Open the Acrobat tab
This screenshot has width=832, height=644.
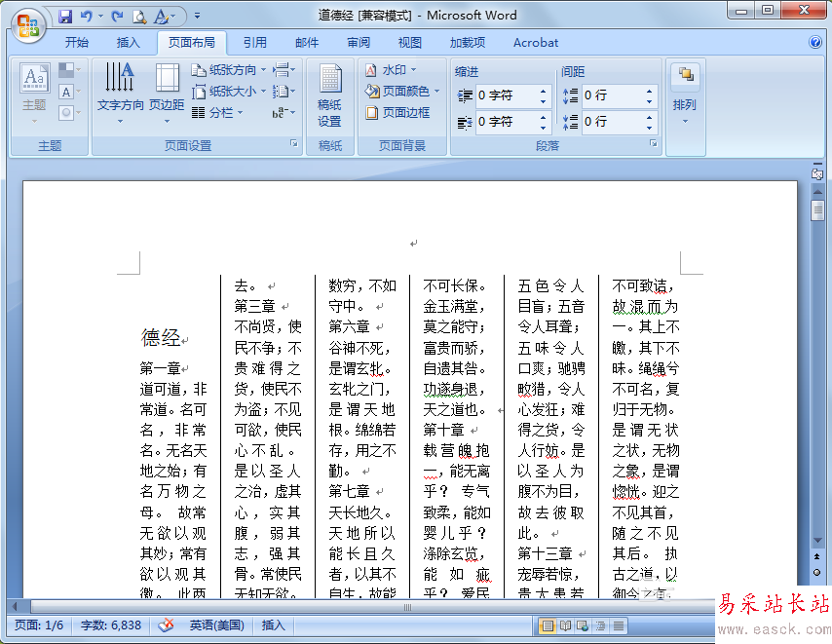(536, 43)
